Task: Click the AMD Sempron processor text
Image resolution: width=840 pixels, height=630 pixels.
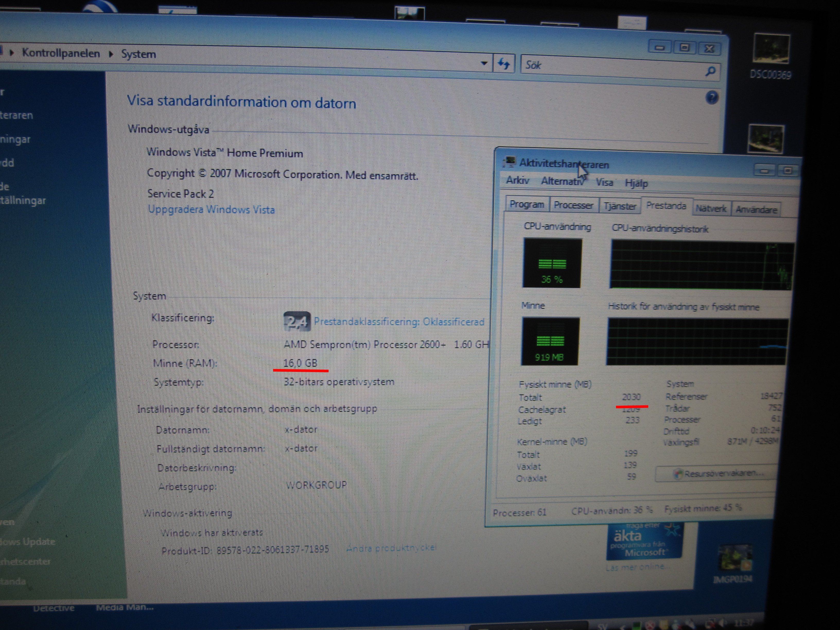Action: click(386, 344)
